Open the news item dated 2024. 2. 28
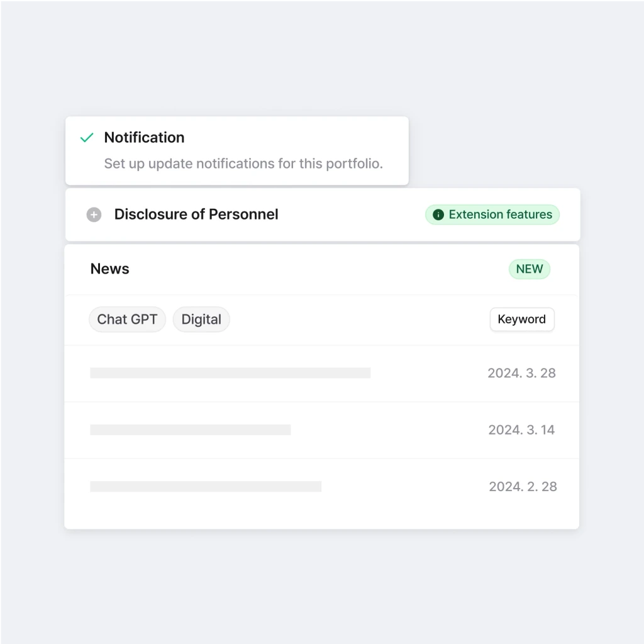 322,486
